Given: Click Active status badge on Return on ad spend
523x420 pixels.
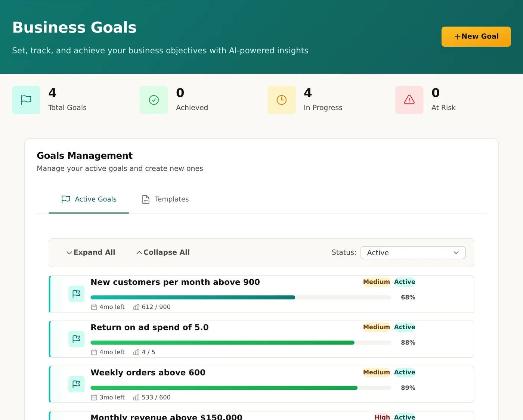Looking at the screenshot, I should click(405, 327).
